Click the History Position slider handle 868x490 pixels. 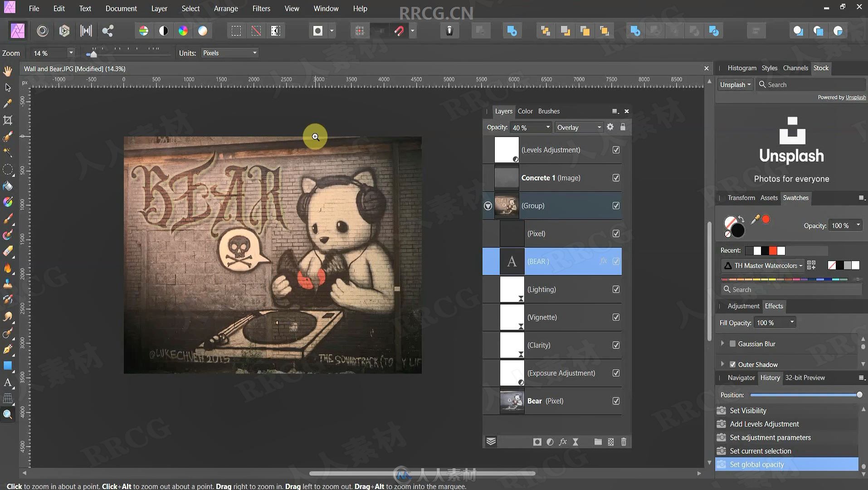pos(859,395)
